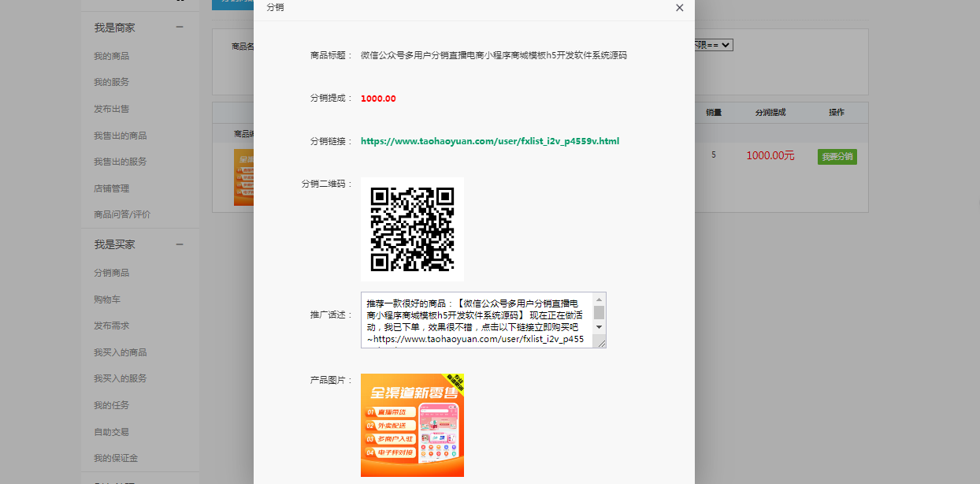Viewport: 980px width, 484px height.
Task: Go to 发布需求 page
Action: [x=111, y=326]
